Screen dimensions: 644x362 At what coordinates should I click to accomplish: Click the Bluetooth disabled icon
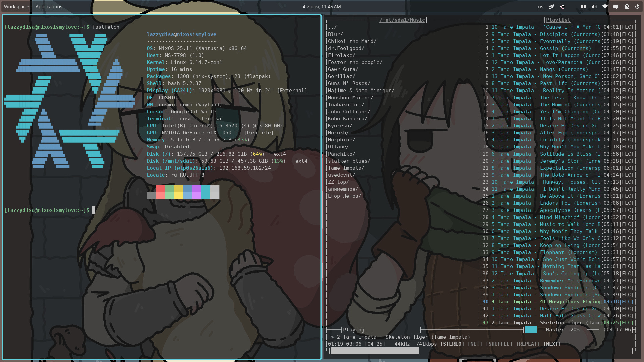click(627, 7)
